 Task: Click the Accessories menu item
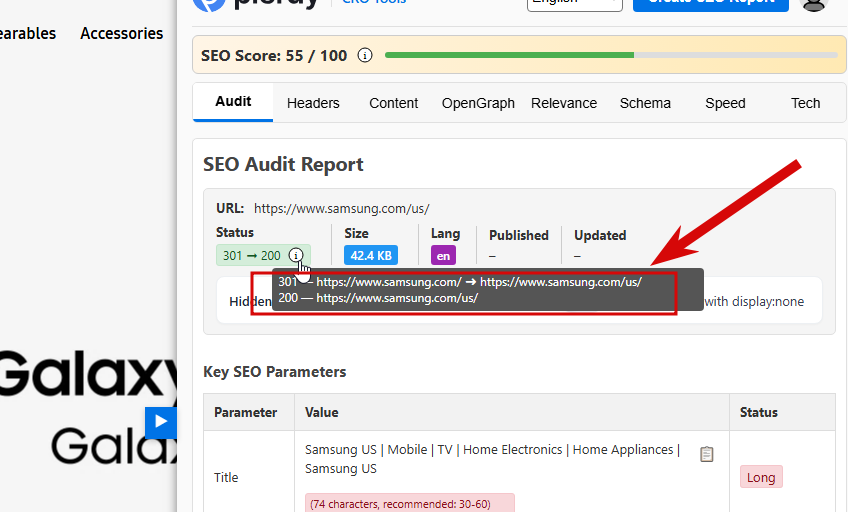(x=122, y=34)
